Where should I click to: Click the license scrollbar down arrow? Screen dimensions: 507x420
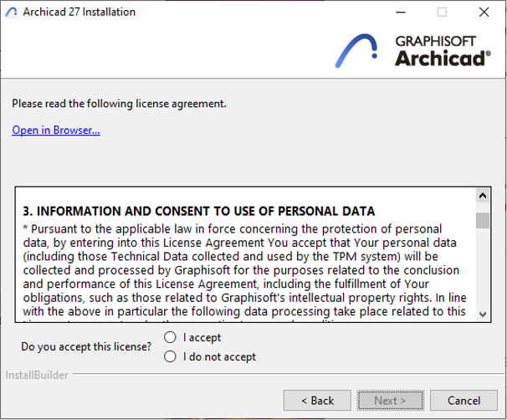click(483, 315)
